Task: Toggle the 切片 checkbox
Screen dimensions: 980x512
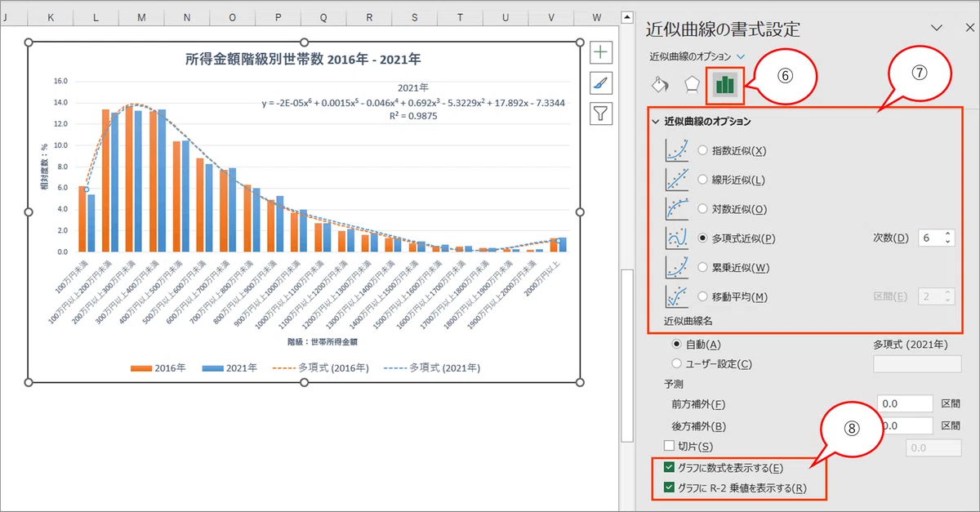Action: 670,446
